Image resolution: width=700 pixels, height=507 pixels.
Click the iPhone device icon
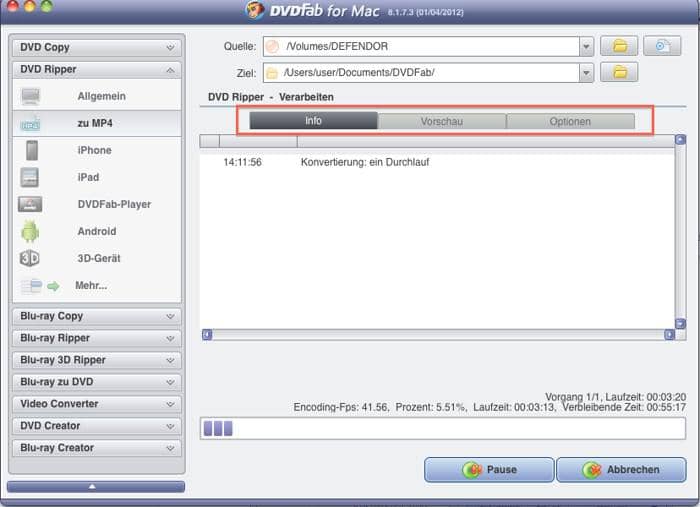(x=32, y=150)
